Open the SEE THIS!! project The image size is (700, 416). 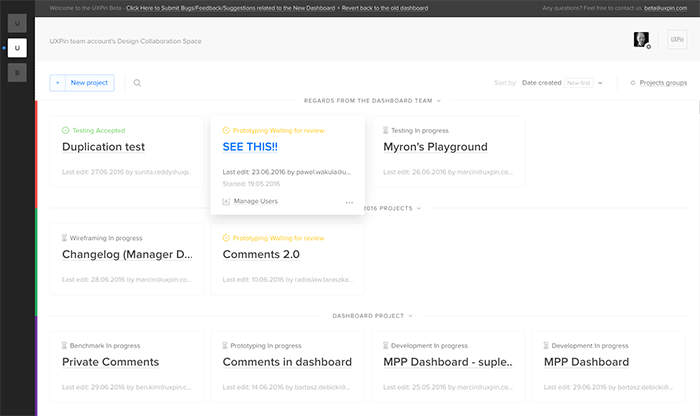(250, 147)
